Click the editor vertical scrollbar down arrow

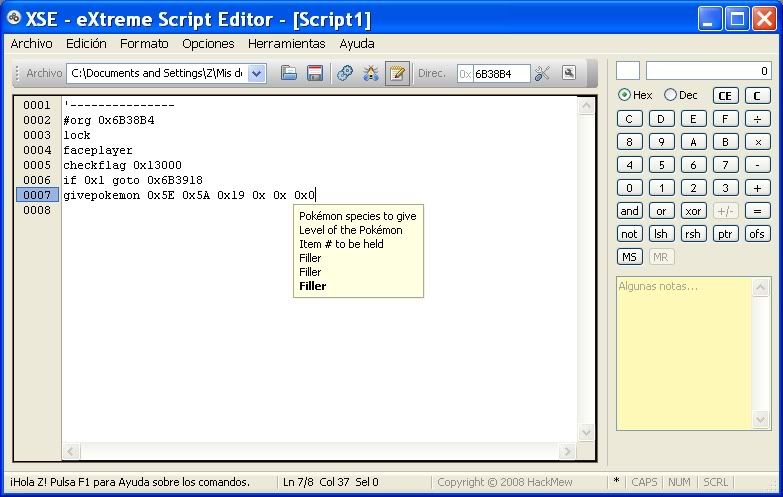tap(586, 433)
